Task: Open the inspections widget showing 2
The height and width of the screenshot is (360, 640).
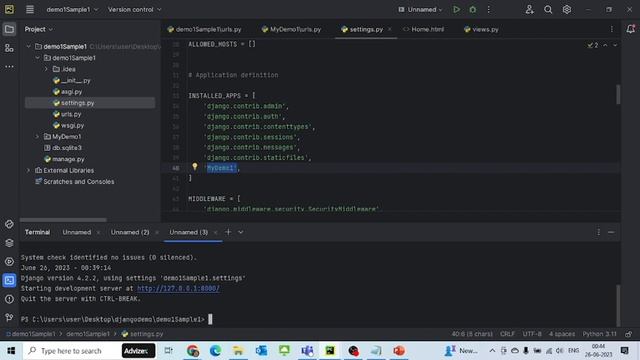Action: (593, 45)
